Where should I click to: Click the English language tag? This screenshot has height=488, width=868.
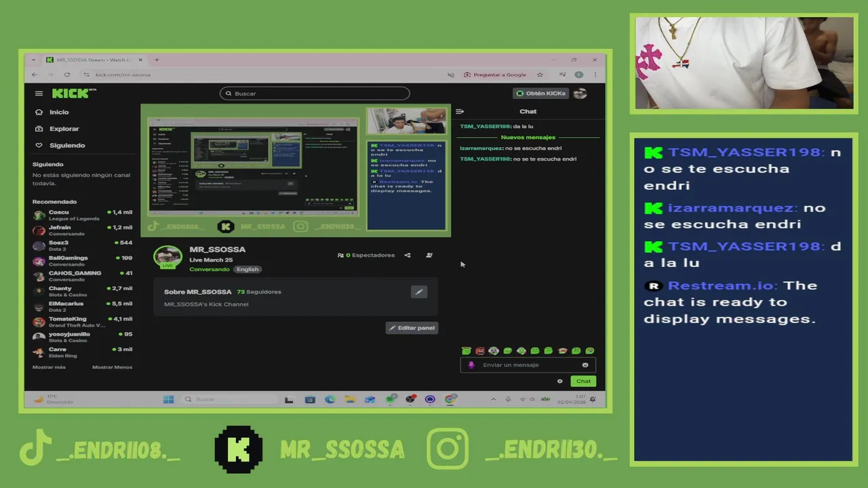tap(248, 270)
